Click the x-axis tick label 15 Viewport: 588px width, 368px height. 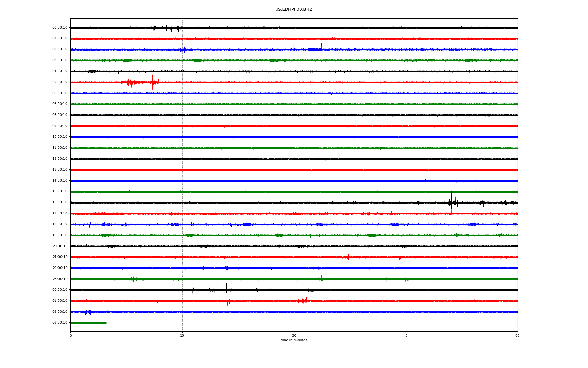coord(182,336)
